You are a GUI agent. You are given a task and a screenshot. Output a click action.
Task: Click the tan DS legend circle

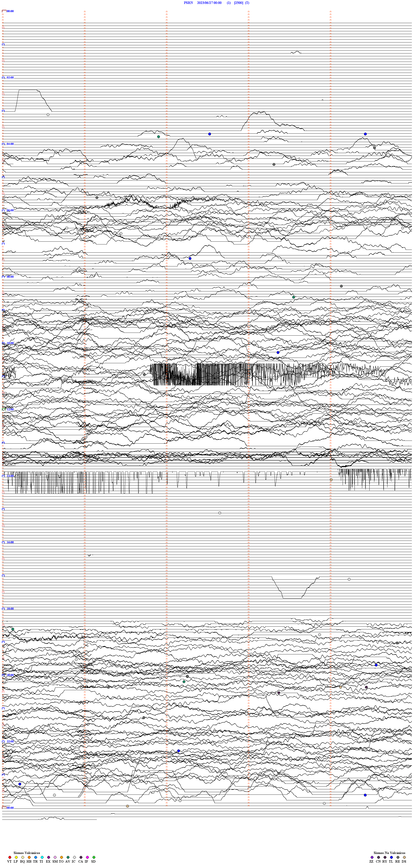[404, 857]
